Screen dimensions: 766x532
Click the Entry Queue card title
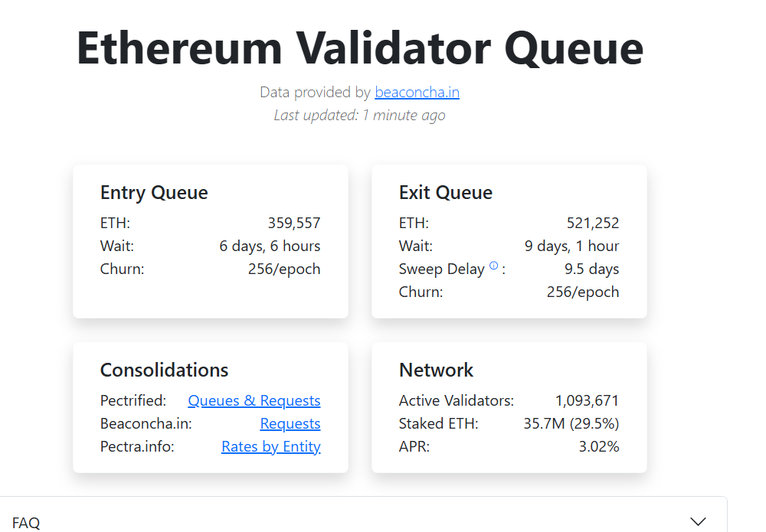point(154,193)
